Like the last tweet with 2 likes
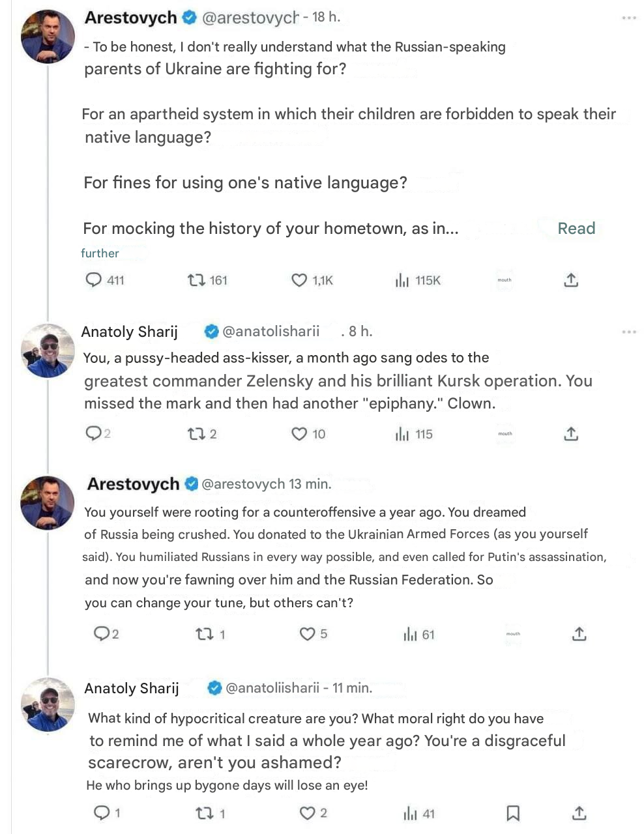This screenshot has height=834, width=644. click(307, 813)
